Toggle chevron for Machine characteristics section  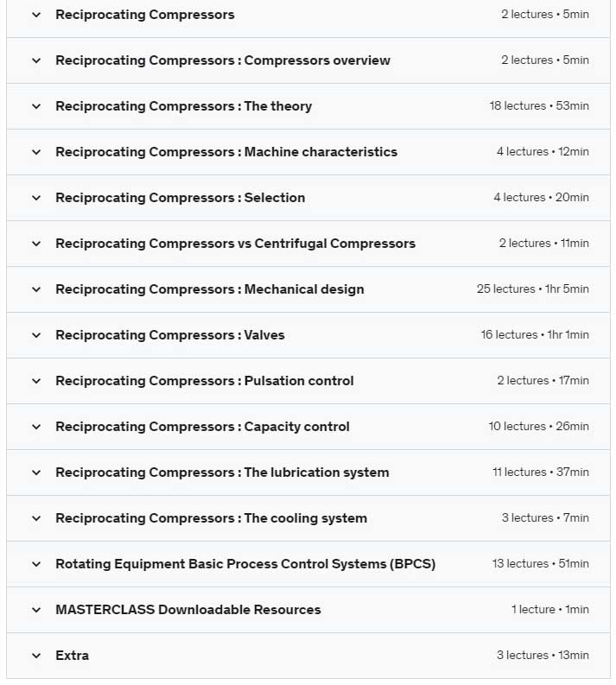pos(36,152)
